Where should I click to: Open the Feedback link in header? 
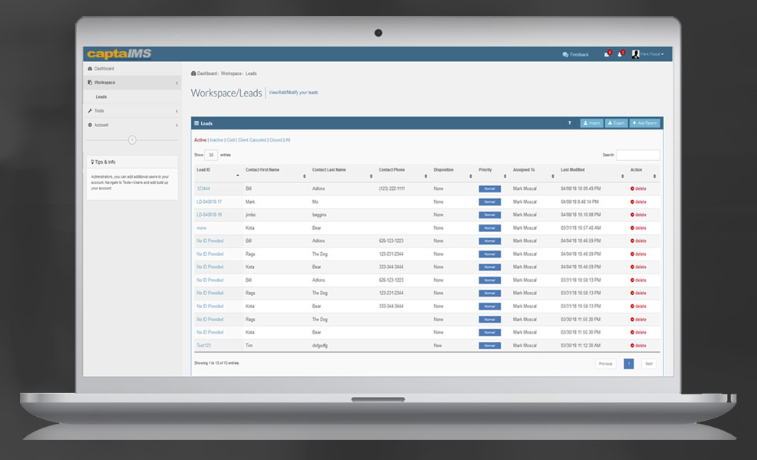coord(575,55)
